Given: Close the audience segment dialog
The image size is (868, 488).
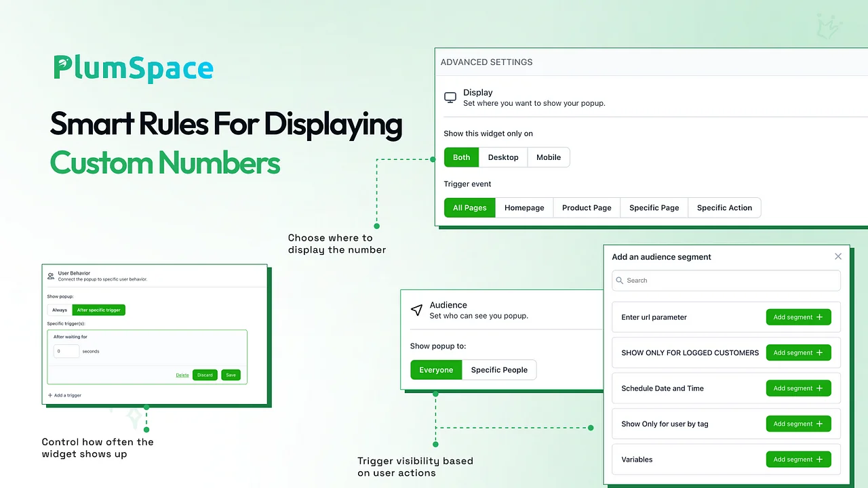Looking at the screenshot, I should click(x=838, y=256).
